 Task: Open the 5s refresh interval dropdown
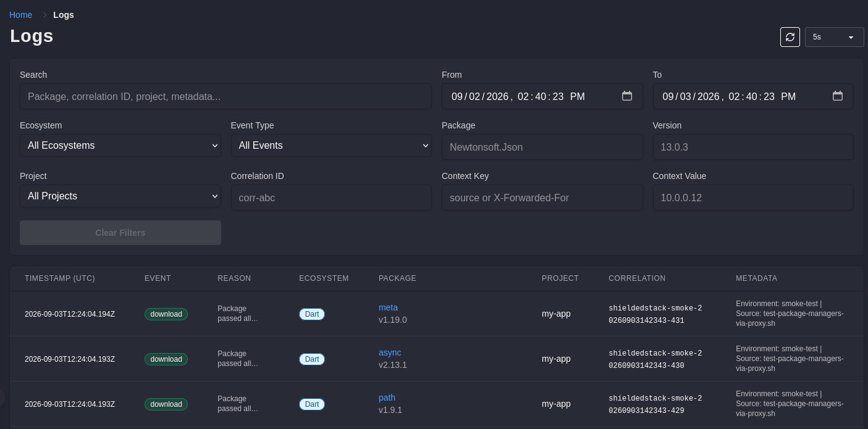click(x=835, y=37)
